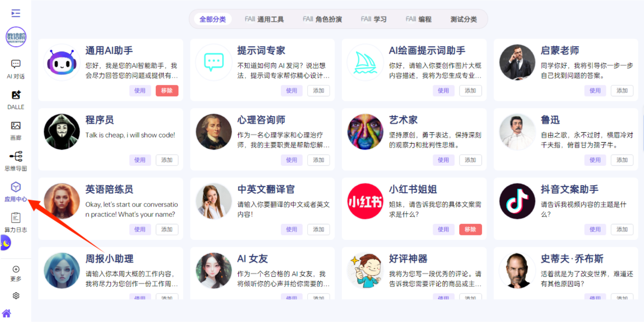Image resolution: width=644 pixels, height=322 pixels.
Task: Collapse the sidebar with top menu icon
Action: tap(16, 13)
